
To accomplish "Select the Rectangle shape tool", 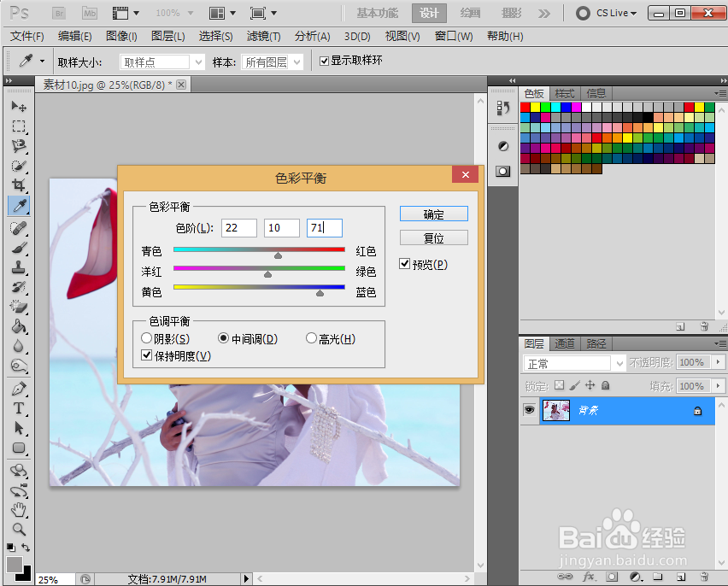I will (x=19, y=448).
